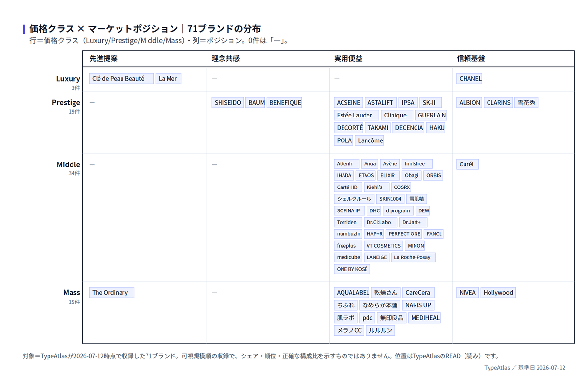Select the 雪花秀 brand tag

(x=526, y=103)
